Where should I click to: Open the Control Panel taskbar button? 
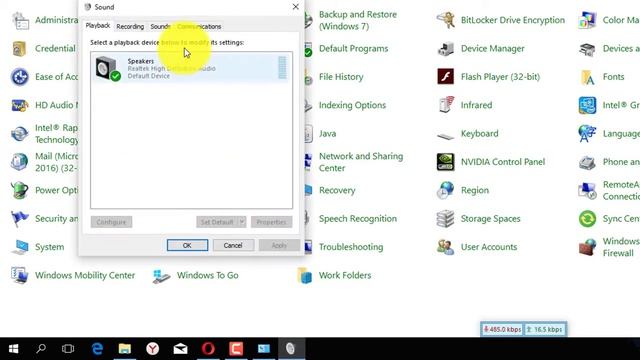pos(264,349)
